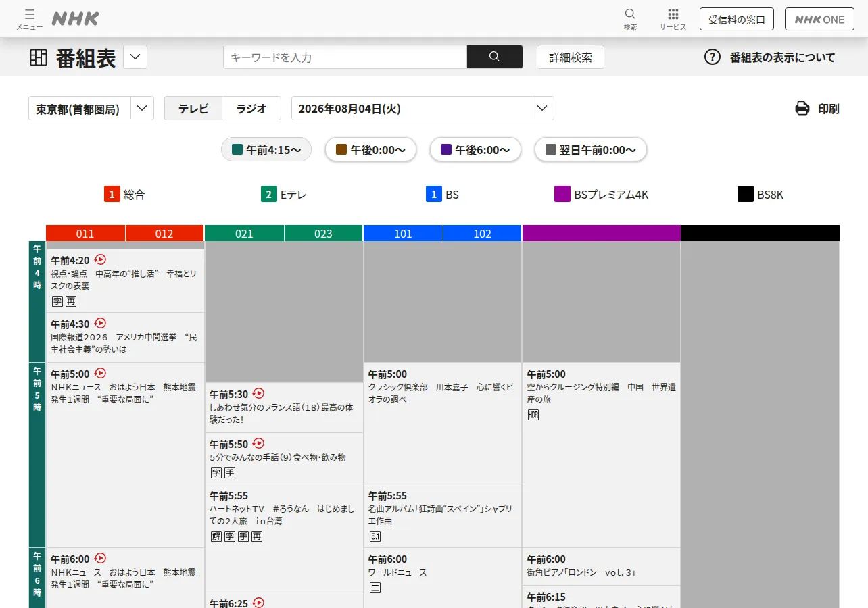Focus the キーワードを入力 search field
This screenshot has width=868, height=608.
tap(345, 57)
